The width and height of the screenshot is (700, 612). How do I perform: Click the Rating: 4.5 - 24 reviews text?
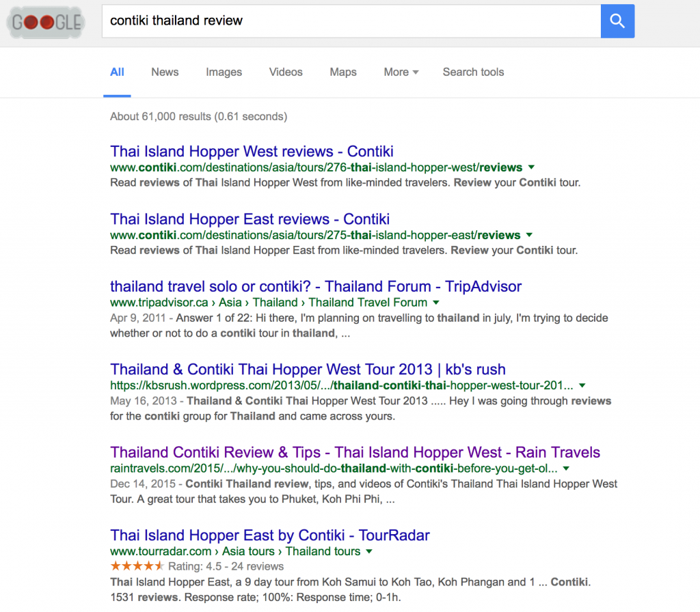(x=226, y=566)
